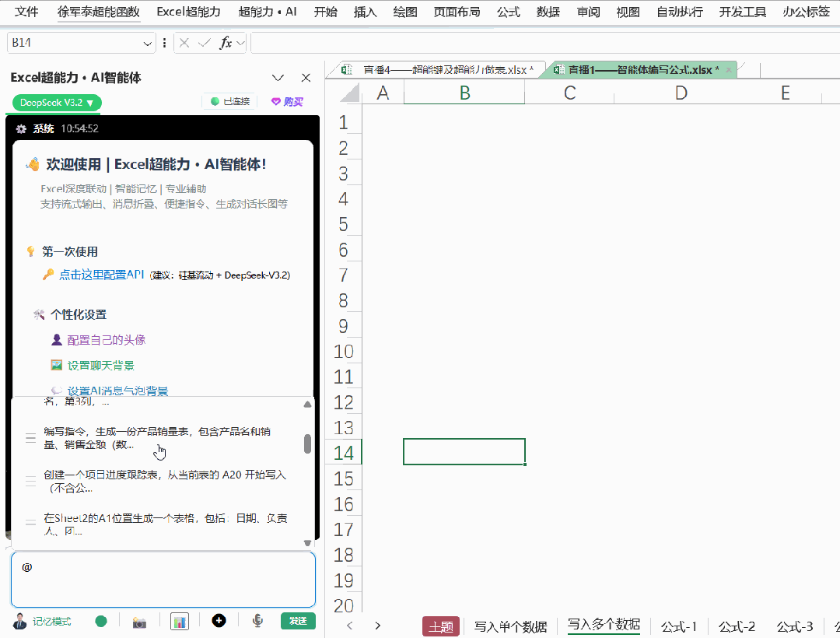Click the three-dot handle beside Name Box
The height and width of the screenshot is (638, 840).
[164, 43]
